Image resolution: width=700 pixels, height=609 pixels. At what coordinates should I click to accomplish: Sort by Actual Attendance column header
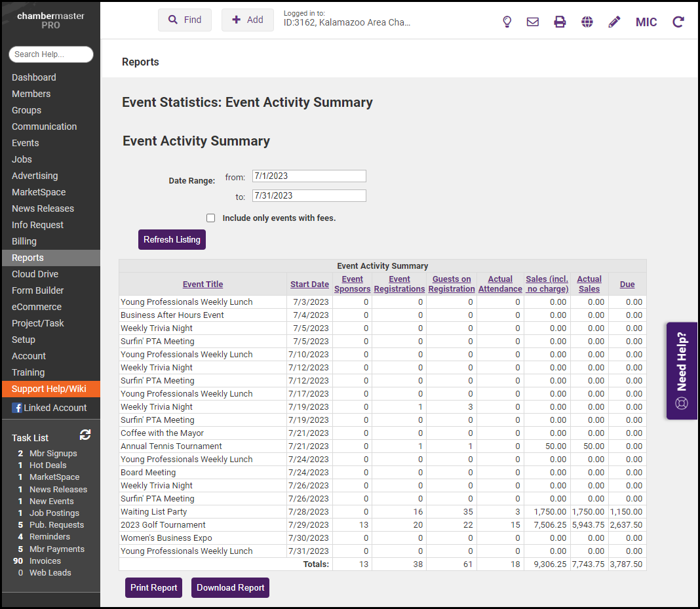[x=500, y=284]
